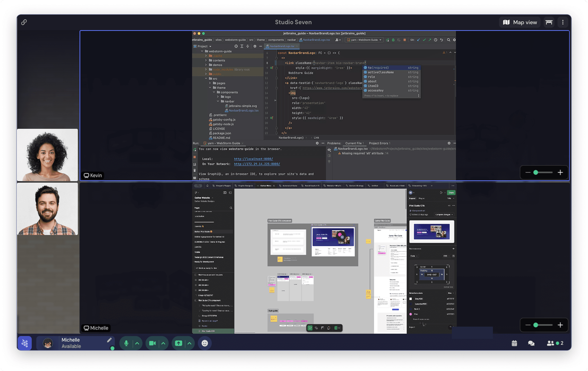The width and height of the screenshot is (588, 371).
Task: Click the locate file target icon in Project panel
Action: [x=236, y=46]
